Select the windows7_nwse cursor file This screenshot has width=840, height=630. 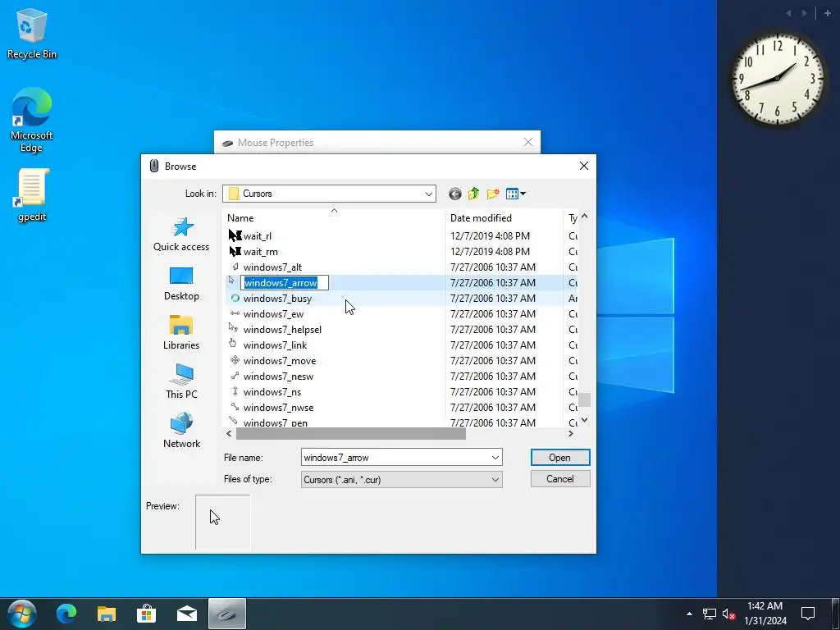click(278, 407)
